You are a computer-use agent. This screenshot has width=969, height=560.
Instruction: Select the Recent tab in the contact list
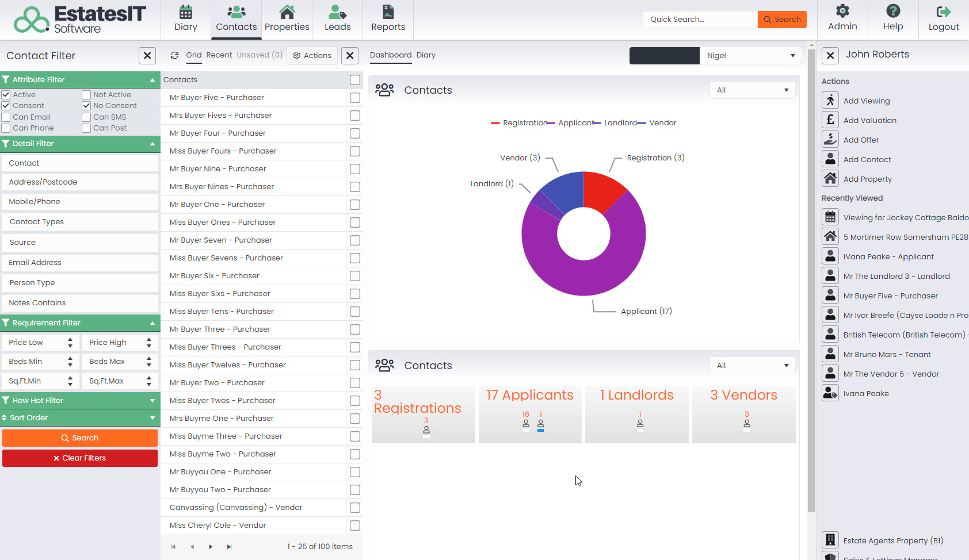pos(219,55)
